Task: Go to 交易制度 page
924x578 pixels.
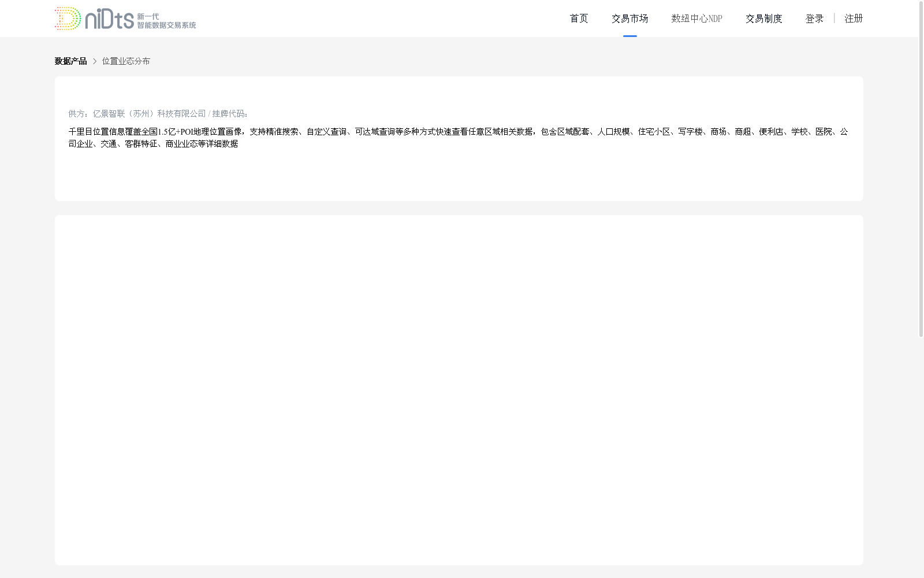Action: click(763, 18)
